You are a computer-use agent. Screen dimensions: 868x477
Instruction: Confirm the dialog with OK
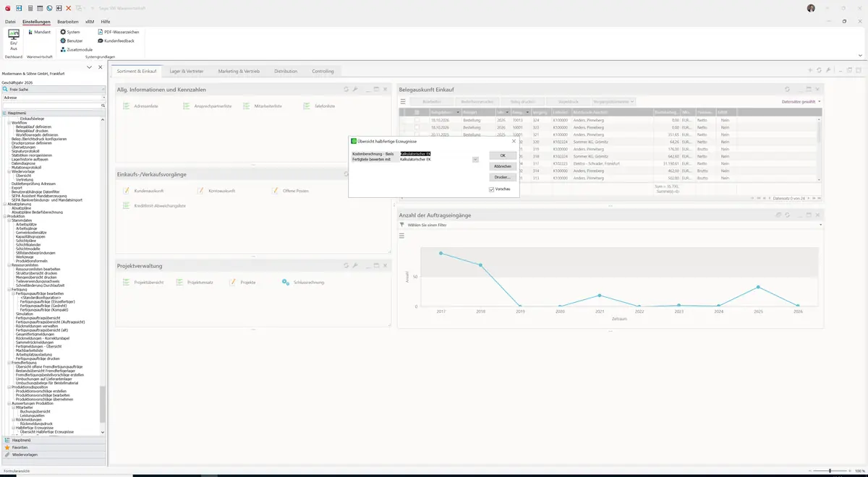coord(503,155)
